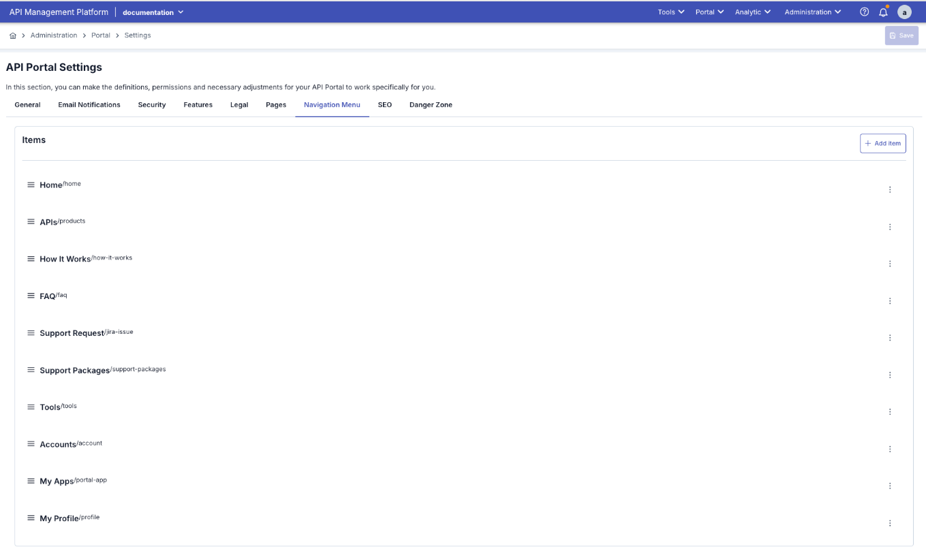Open the user avatar menu

[x=904, y=12]
